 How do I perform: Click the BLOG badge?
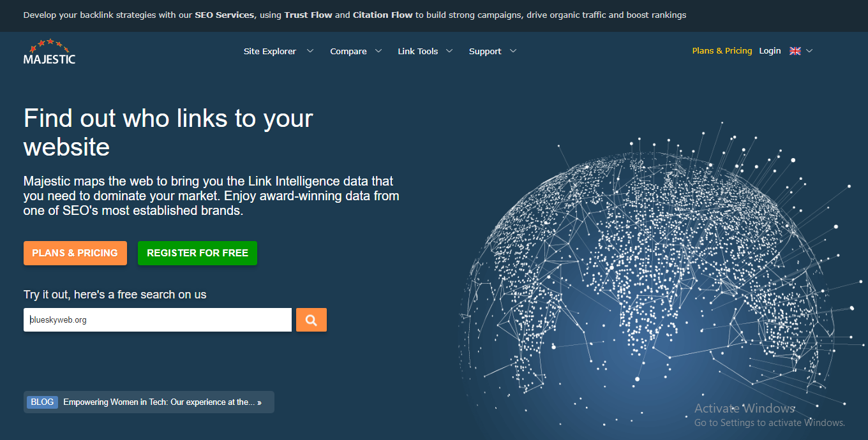point(42,402)
